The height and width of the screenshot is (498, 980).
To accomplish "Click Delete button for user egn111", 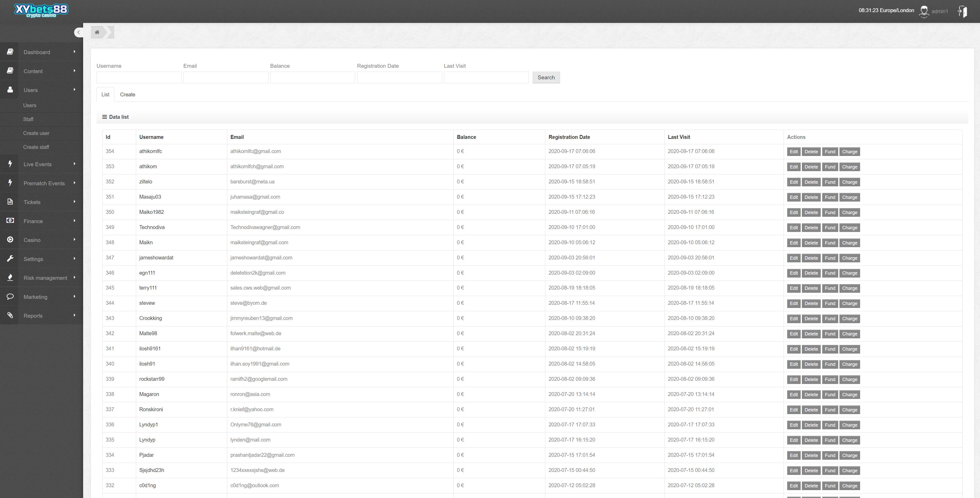I will 811,273.
